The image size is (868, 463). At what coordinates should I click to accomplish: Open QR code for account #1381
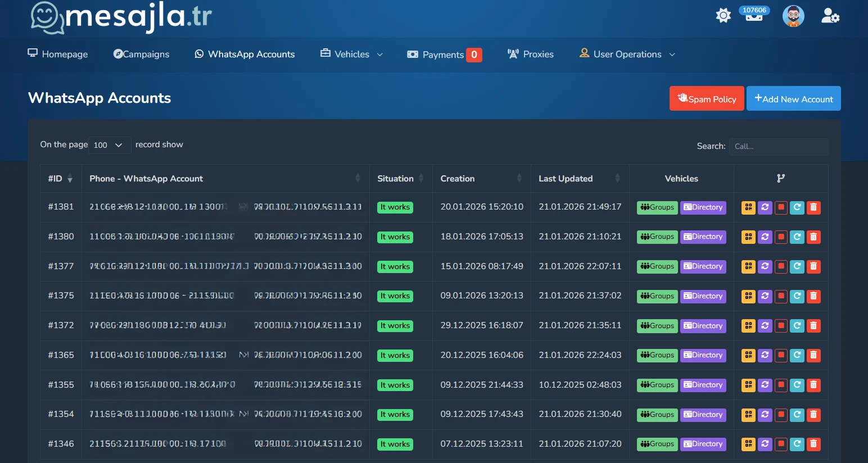pyautogui.click(x=748, y=207)
